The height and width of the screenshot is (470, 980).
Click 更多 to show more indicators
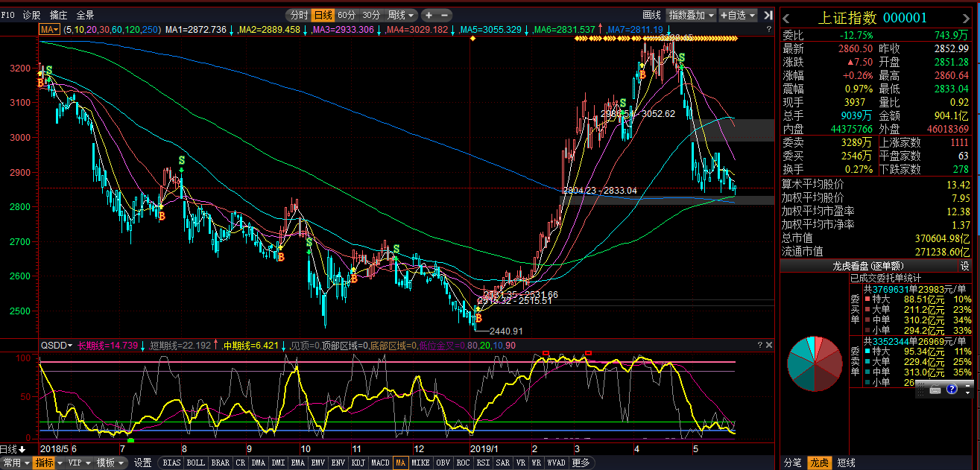click(x=581, y=463)
